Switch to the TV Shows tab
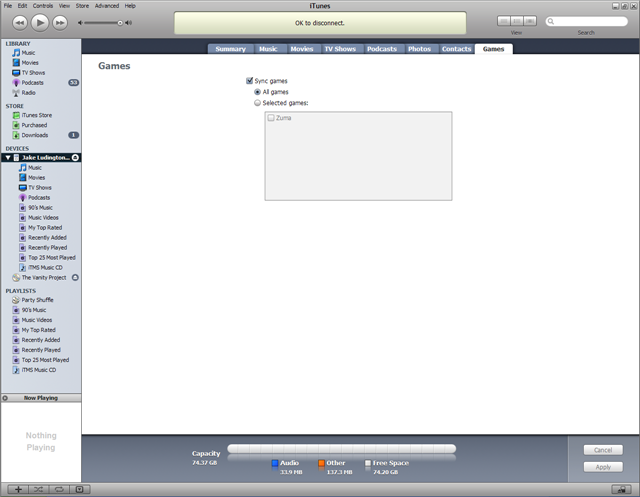The height and width of the screenshot is (497, 640). 340,49
